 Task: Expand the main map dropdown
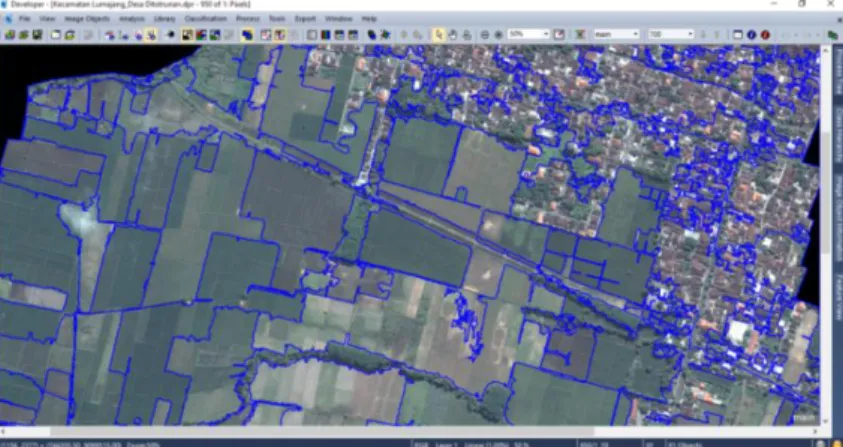(x=616, y=34)
